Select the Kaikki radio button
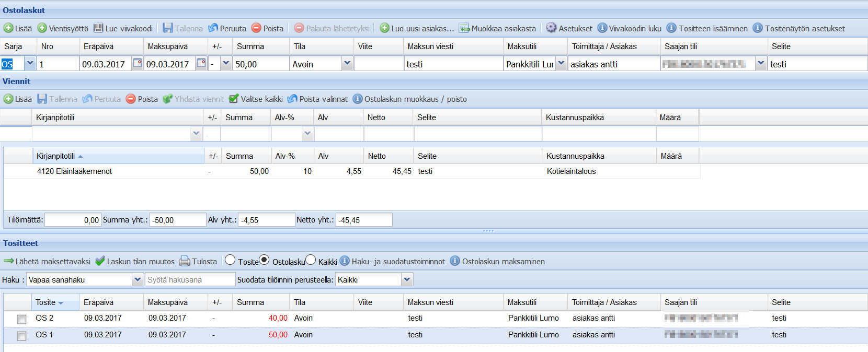Screen dimensions: 868x352 click(311, 260)
